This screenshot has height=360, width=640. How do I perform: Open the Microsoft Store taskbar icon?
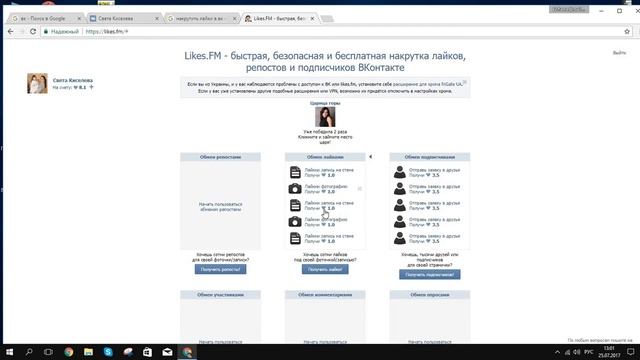pyautogui.click(x=147, y=352)
